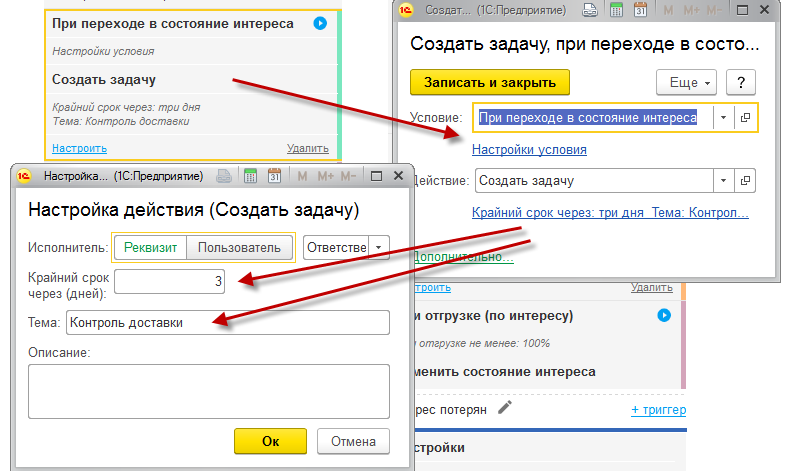Click the help question mark button
The image size is (791, 471).
point(741,82)
